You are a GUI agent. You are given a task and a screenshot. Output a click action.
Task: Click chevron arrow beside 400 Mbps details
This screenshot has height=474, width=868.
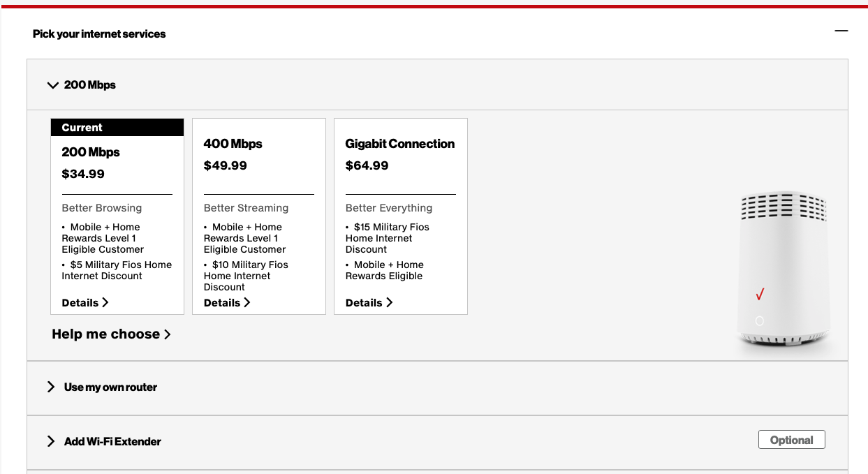tap(247, 302)
